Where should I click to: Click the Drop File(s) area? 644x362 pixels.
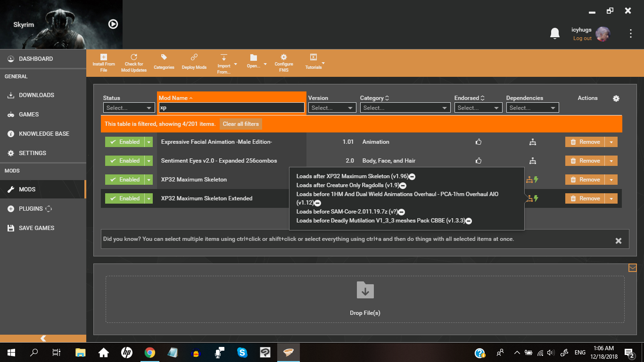coord(365,299)
